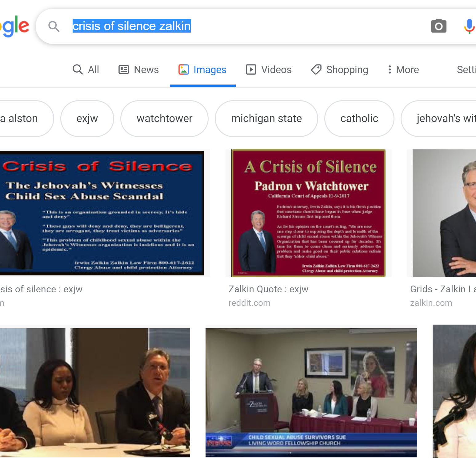Screen dimensions: 476x458
Task: Filter by the 'catholic' suggestion chip
Action: tap(359, 119)
